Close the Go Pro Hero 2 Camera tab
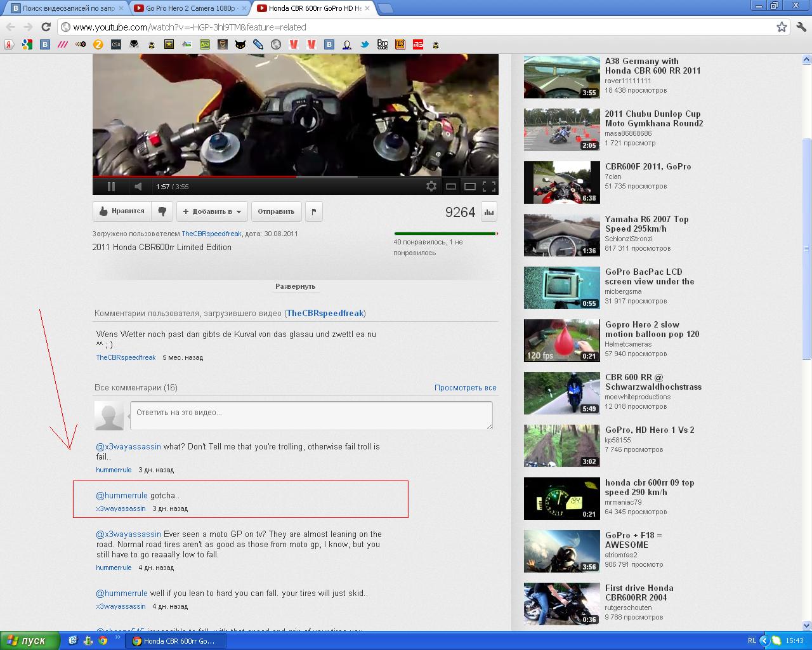The height and width of the screenshot is (650, 812). [243, 8]
